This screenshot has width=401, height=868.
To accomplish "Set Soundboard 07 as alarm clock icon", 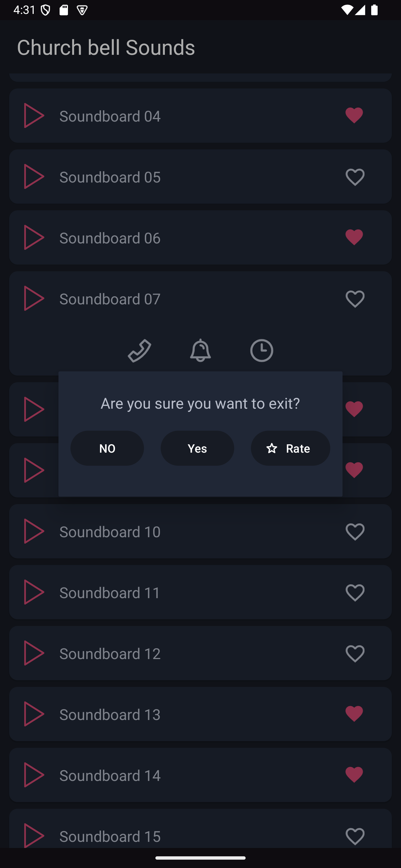I will coord(261,351).
